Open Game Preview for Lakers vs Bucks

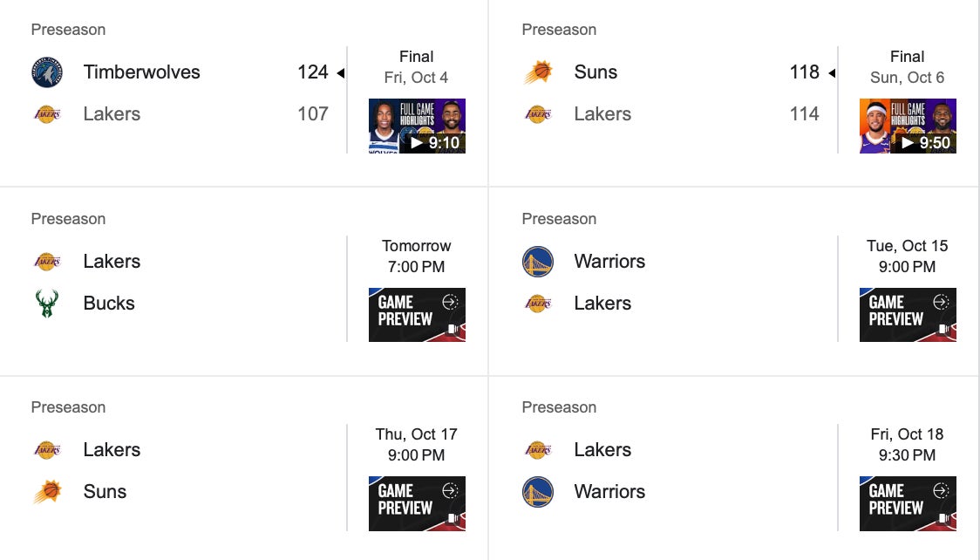point(417,315)
